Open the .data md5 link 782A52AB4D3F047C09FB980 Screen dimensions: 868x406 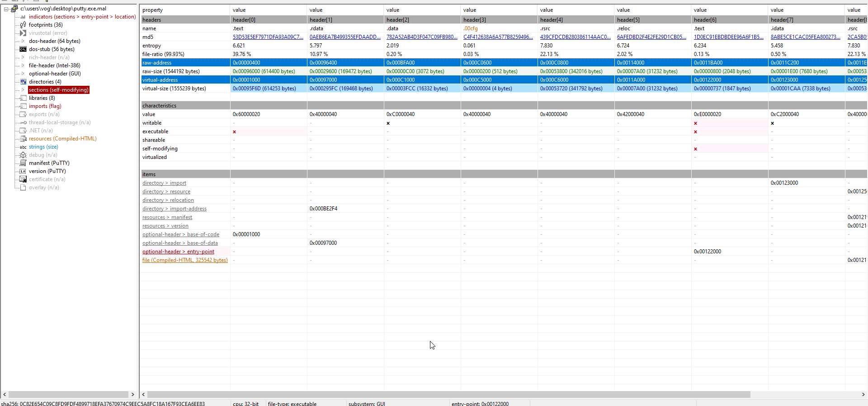point(422,37)
